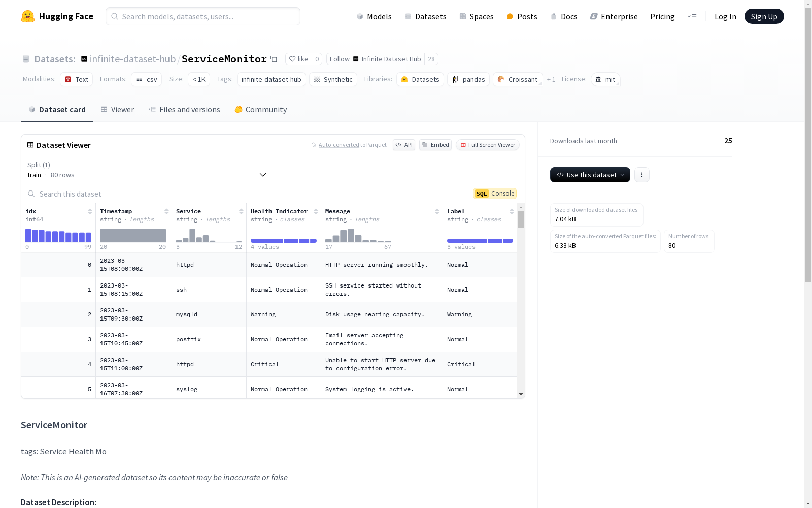
Task: Select the 'mysqld' service cell
Action: [209, 314]
